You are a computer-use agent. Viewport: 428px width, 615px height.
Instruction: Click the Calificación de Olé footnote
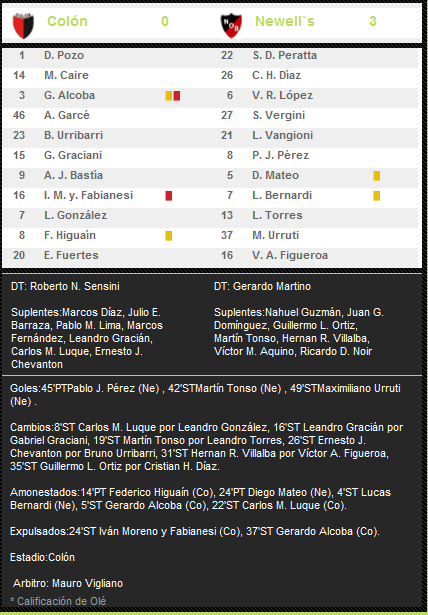[58, 601]
